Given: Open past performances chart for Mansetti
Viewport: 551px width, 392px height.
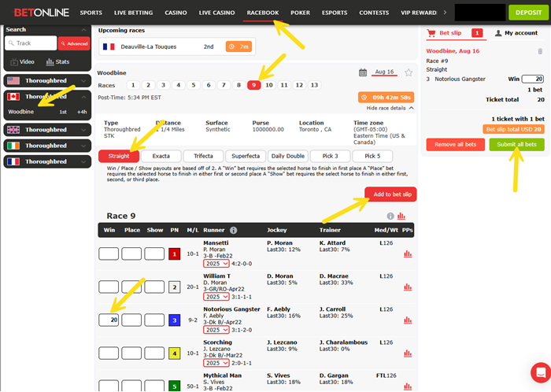Looking at the screenshot, I should click(407, 254).
